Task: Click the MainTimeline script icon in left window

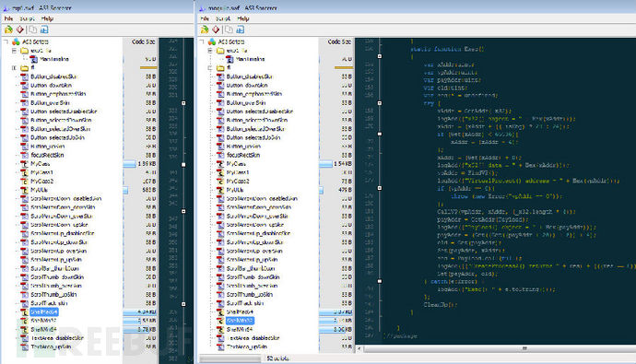Action: [34, 59]
